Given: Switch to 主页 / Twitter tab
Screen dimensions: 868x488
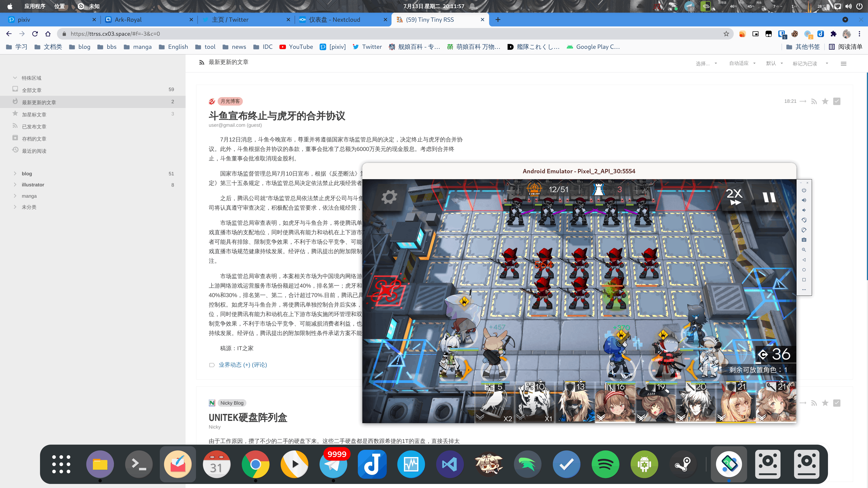Looking at the screenshot, I should pos(246,19).
